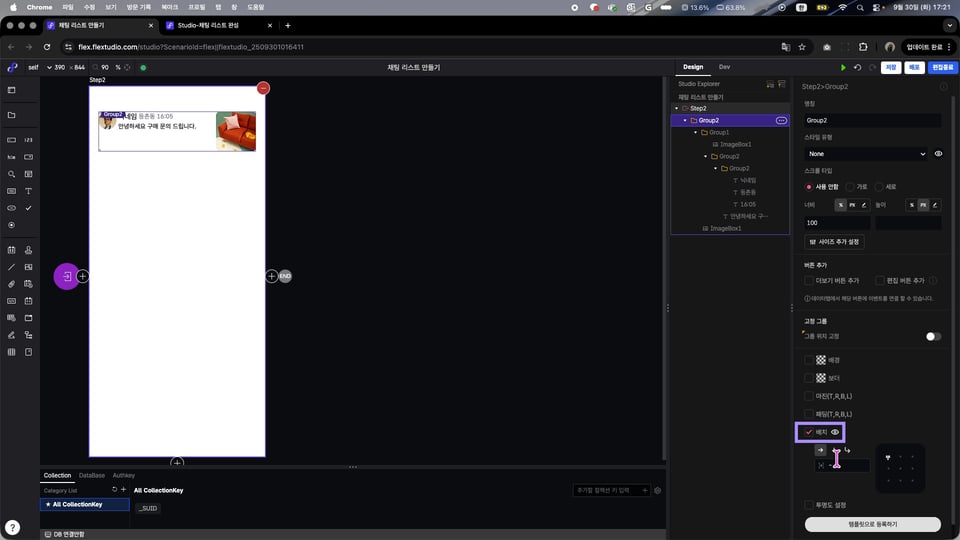Open the 스타일 유형 None dropdown

(x=866, y=154)
